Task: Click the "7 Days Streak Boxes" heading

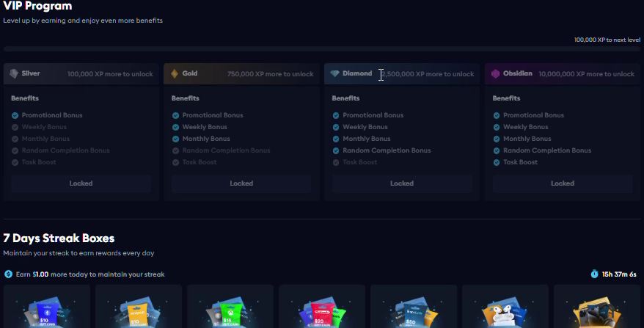Action: (59, 238)
